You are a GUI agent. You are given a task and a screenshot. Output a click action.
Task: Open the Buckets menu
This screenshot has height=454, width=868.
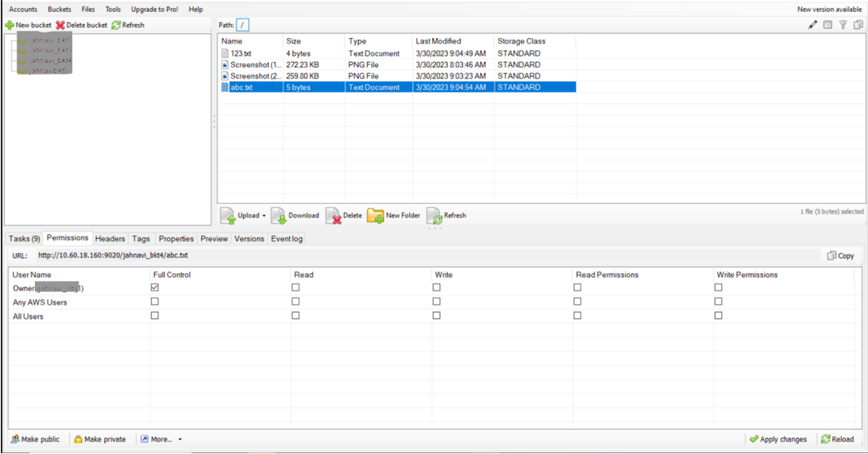pyautogui.click(x=59, y=10)
